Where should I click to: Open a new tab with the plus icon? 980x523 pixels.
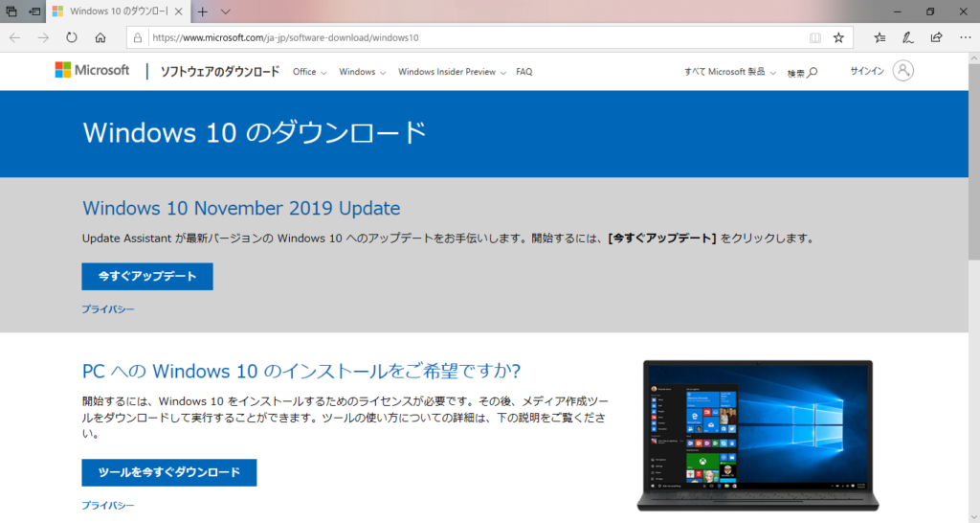(203, 11)
